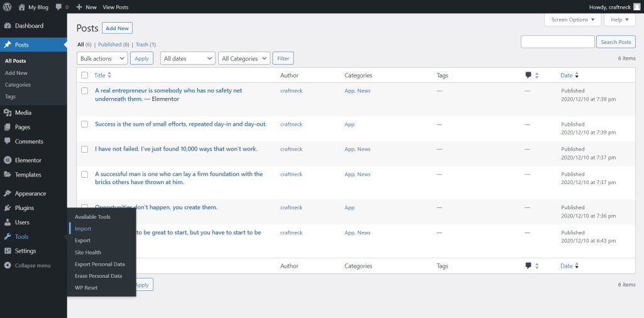
Task: Expand the All Categories dropdown
Action: tap(245, 58)
